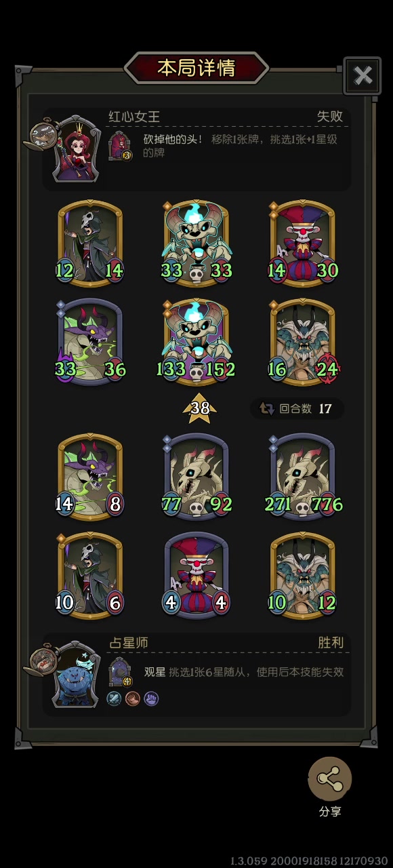Click the gold star level 38 badge
Screen dimensions: 393x868
200,408
